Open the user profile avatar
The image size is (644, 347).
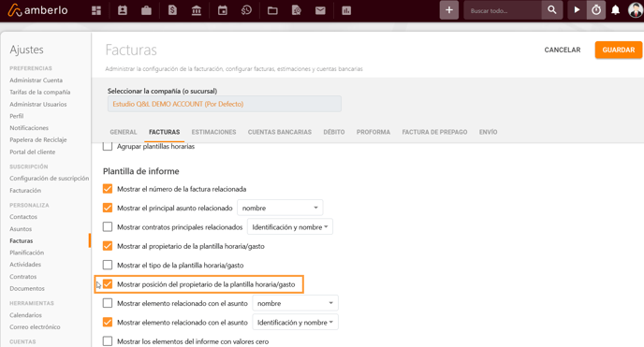click(x=636, y=10)
